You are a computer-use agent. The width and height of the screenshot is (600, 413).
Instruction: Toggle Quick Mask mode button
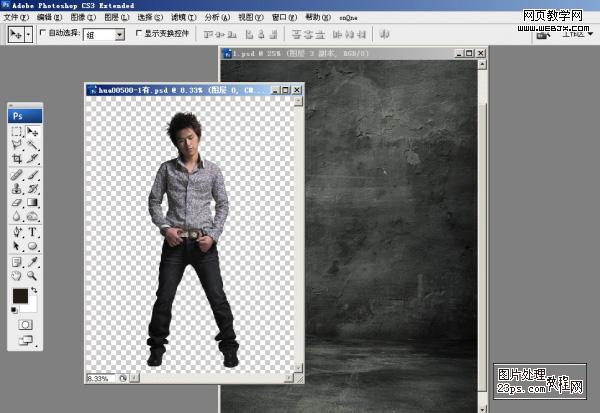pos(25,325)
